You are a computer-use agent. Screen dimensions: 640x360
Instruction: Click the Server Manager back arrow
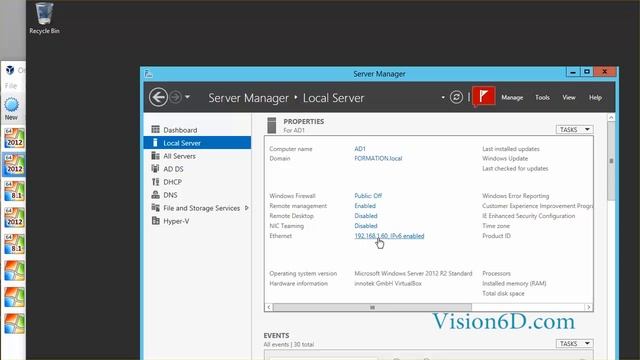point(158,98)
